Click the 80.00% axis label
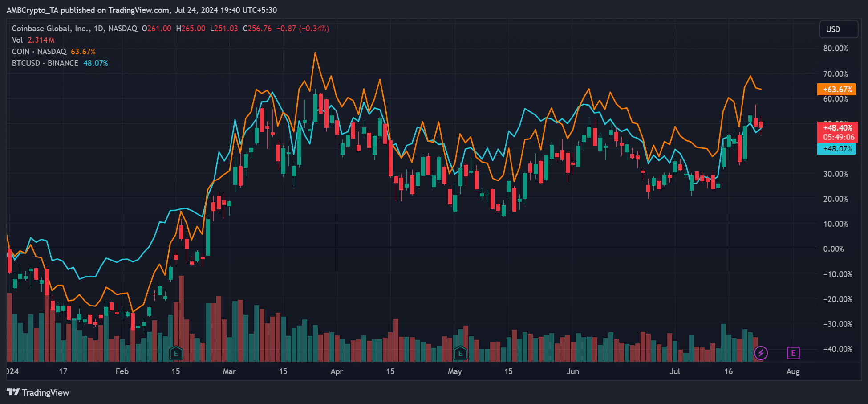Viewport: 868px width, 404px height. pyautogui.click(x=836, y=49)
